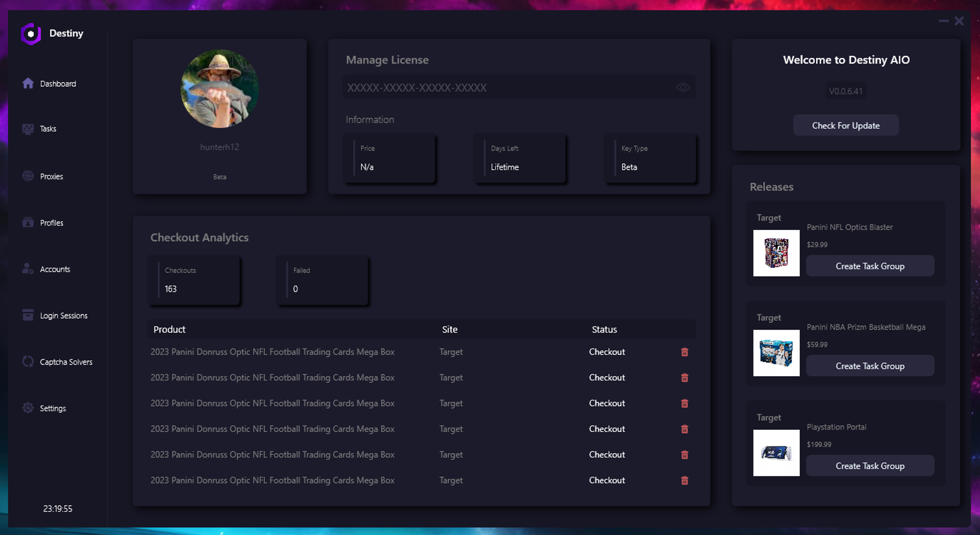The height and width of the screenshot is (535, 980).
Task: Click the Panini NFL Optics Blaster thumbnail
Action: [776, 253]
